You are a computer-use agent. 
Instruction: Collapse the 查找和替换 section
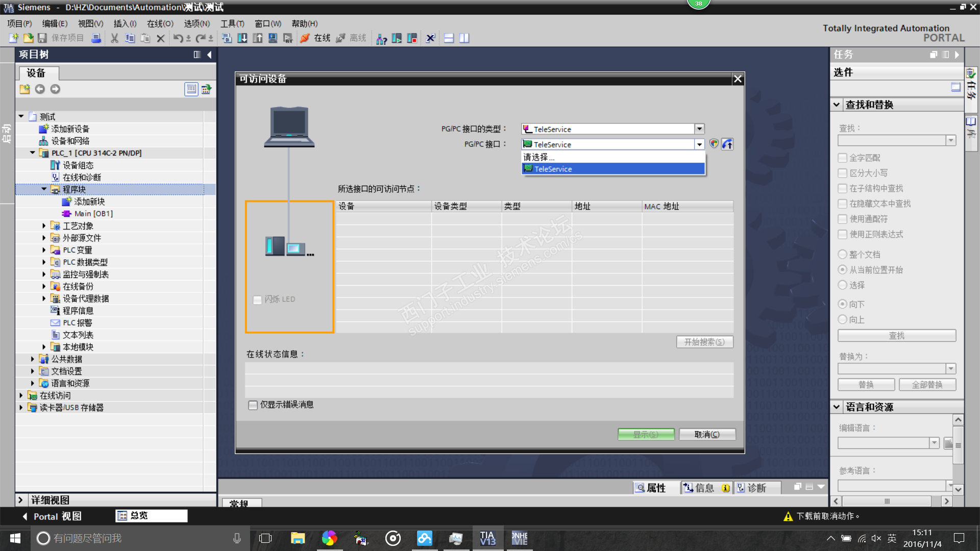pos(837,105)
